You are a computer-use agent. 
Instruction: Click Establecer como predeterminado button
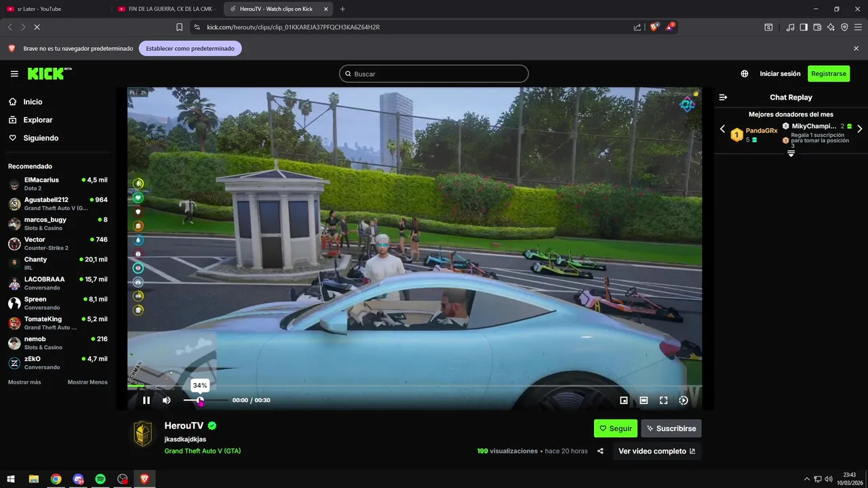190,49
